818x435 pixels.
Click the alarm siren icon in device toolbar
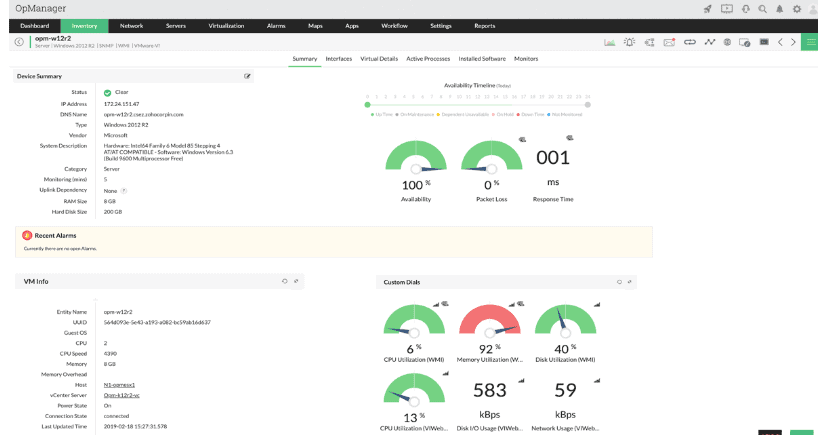(x=629, y=42)
